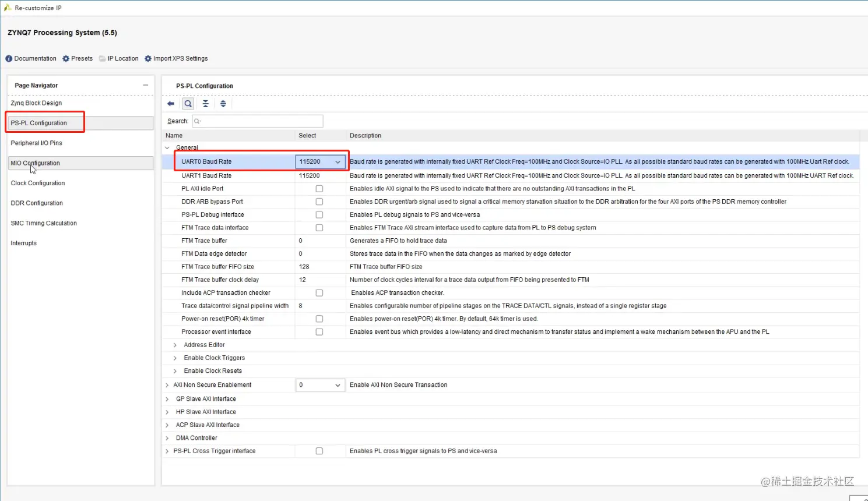Collapse the Page Navigator panel minimize icon
This screenshot has width=868, height=501.
tap(146, 85)
